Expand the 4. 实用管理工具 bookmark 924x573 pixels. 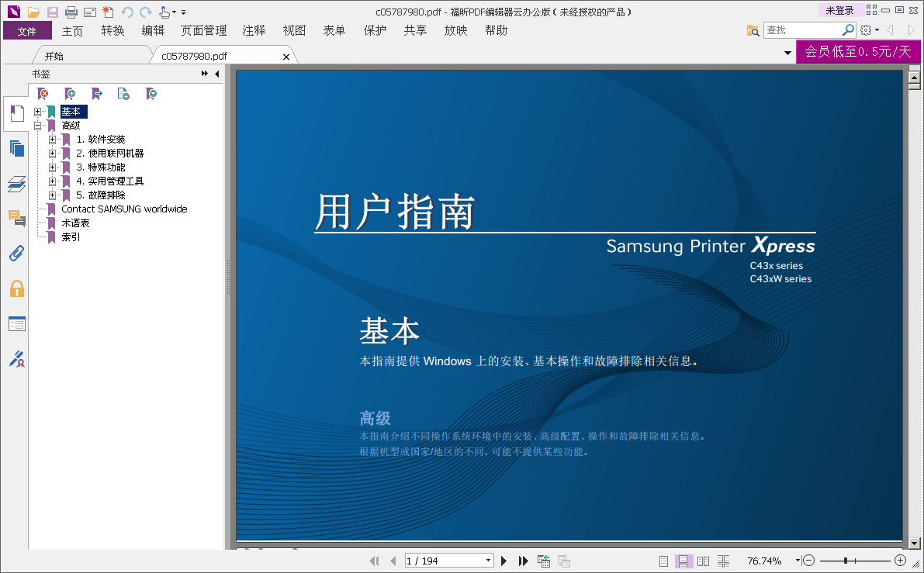[52, 181]
